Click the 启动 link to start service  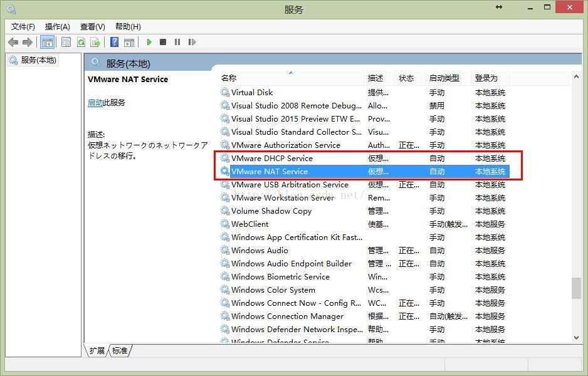pos(95,103)
